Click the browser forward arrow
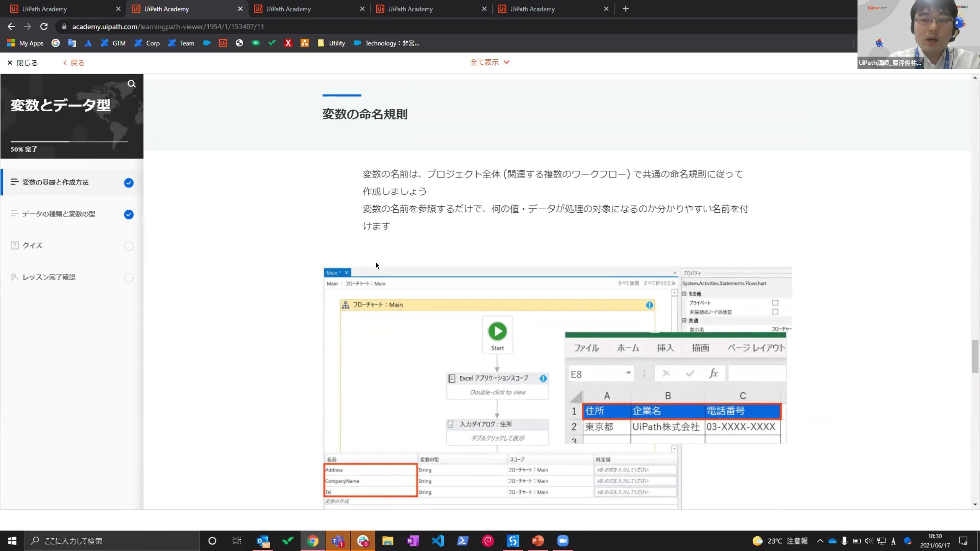The height and width of the screenshot is (551, 980). coord(27,26)
